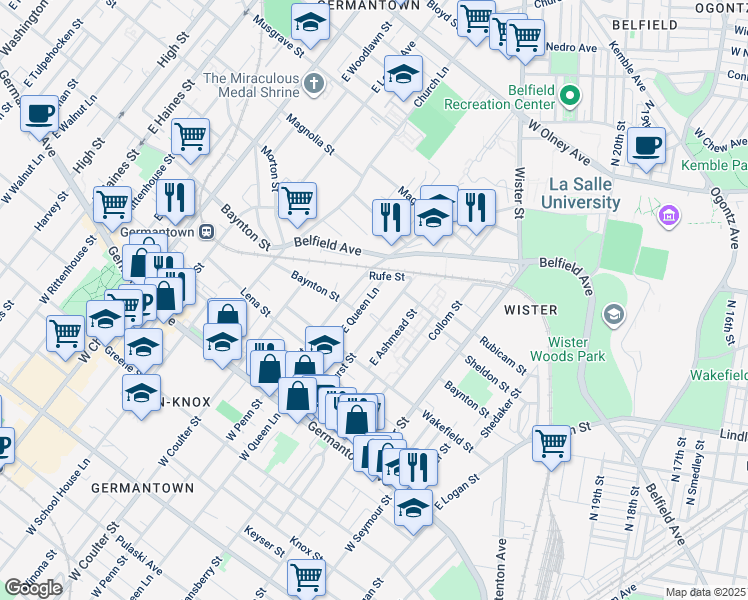The height and width of the screenshot is (600, 748).
Task: Click the E Tulpehocken St street label
Action: point(53,53)
